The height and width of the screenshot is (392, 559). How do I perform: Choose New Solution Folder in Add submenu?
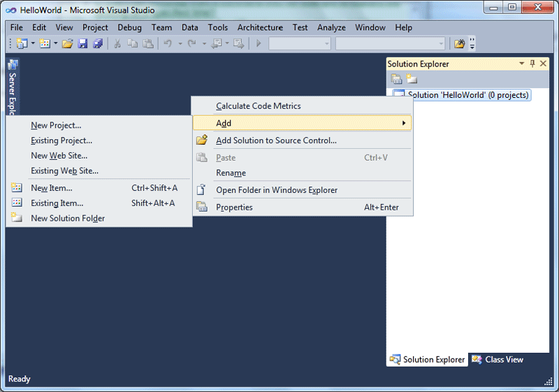[x=99, y=218]
